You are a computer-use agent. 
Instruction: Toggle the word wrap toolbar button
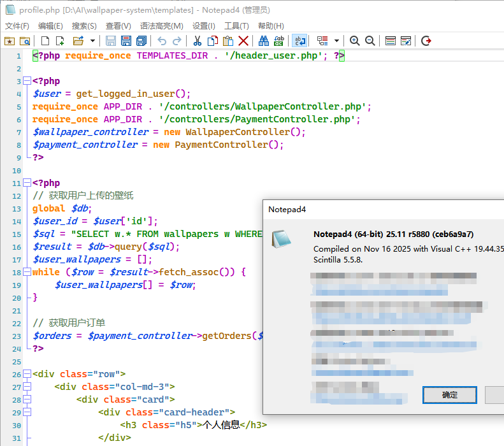coord(299,41)
